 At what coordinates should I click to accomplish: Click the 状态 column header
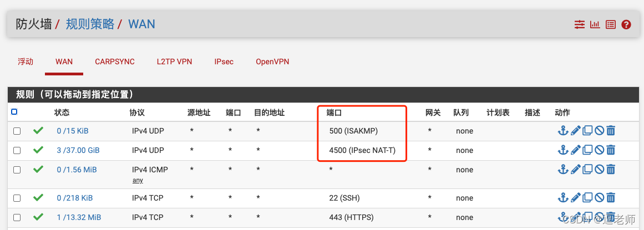pyautogui.click(x=62, y=113)
